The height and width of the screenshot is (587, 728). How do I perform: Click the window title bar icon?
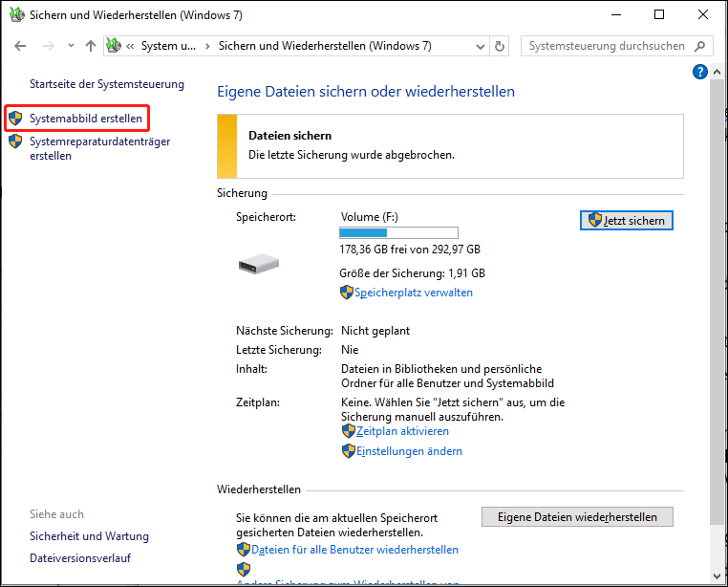(x=16, y=14)
